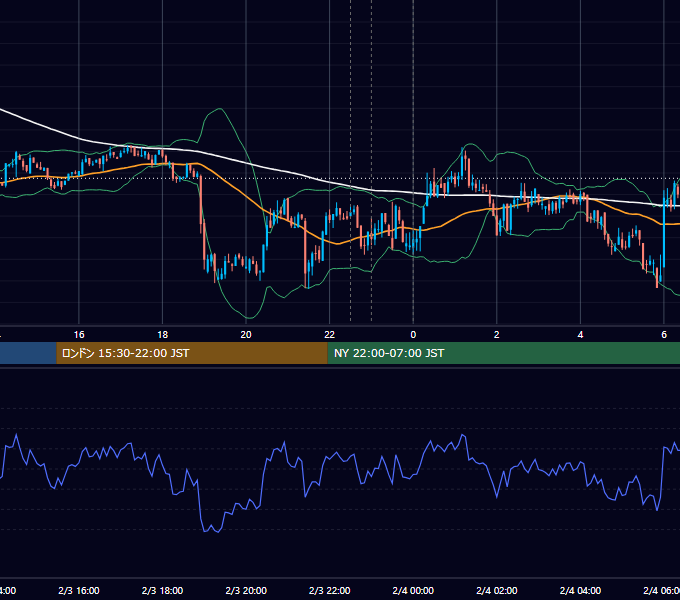680x600 pixels.
Task: Click the 6 hour label on the chart axis
Action: 664,335
